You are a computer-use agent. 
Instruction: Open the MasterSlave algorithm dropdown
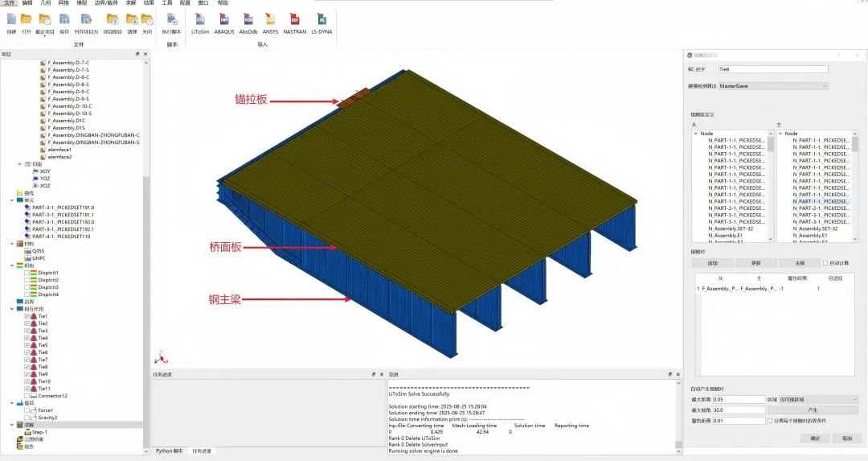[772, 85]
